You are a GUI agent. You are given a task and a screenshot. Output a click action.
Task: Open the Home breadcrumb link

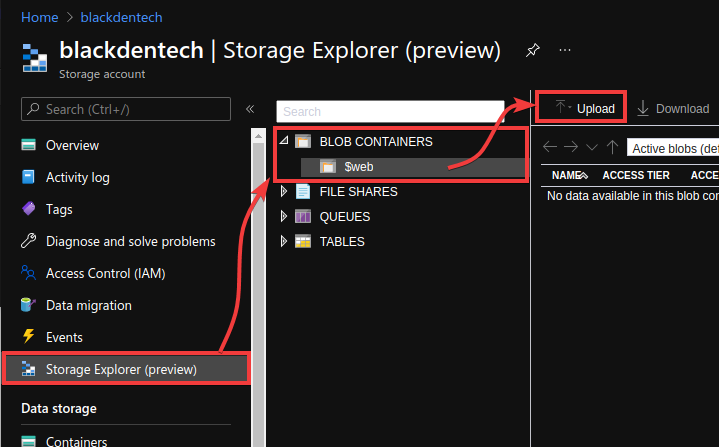pyautogui.click(x=39, y=17)
